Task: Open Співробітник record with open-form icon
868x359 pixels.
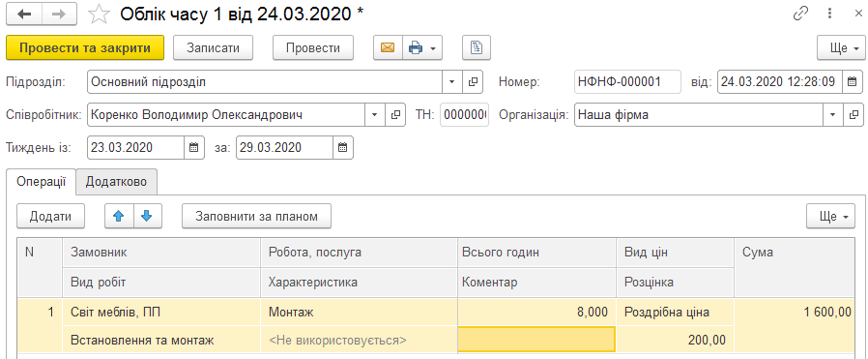Action: pos(395,115)
